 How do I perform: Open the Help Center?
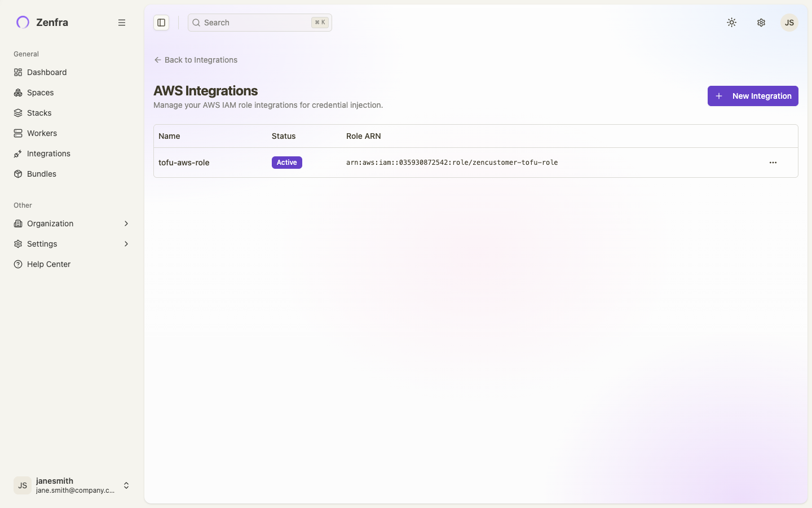pos(48,264)
